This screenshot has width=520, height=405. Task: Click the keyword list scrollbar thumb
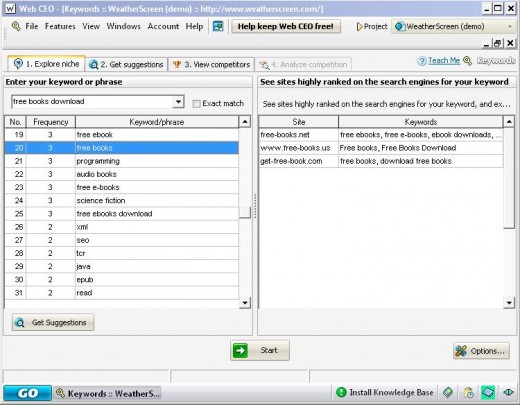[x=245, y=212]
